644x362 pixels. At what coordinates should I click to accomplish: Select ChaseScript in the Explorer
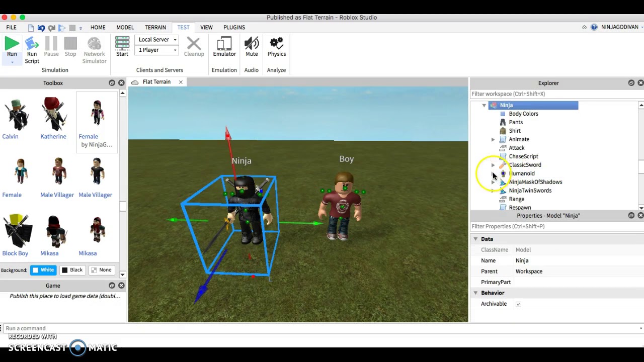point(523,156)
